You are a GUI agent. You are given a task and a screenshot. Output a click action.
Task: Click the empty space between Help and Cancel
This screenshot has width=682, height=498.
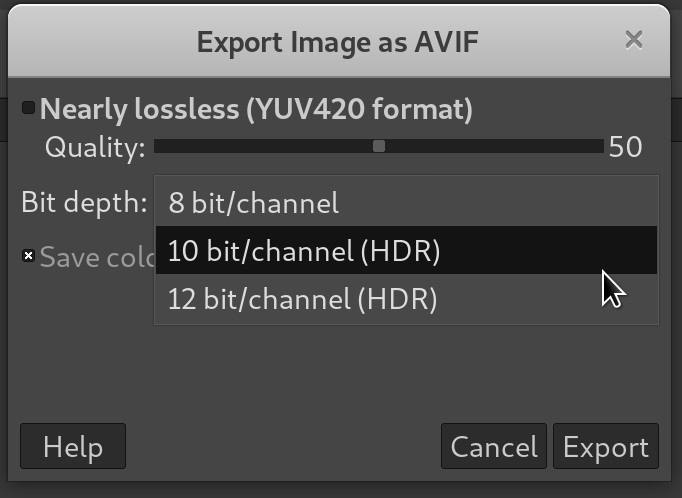coord(283,446)
